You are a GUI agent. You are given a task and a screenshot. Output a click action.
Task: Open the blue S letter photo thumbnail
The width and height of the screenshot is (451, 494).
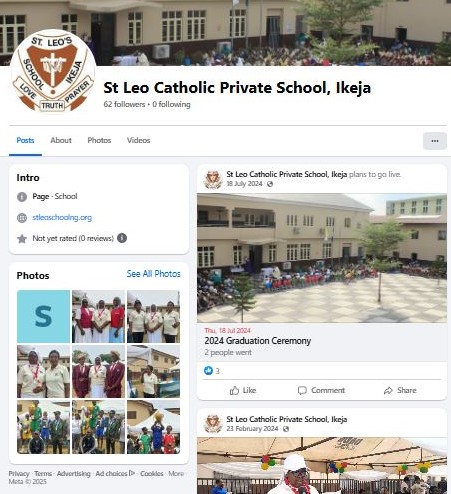[44, 316]
